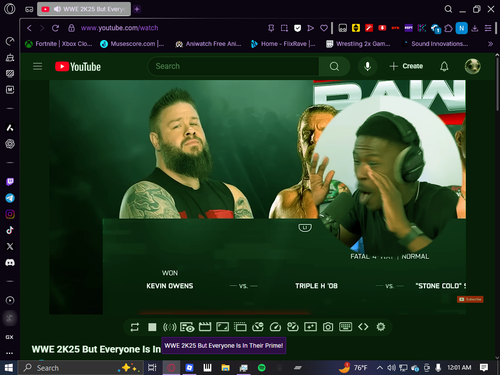Open Instagram in the sidebar
This screenshot has width=500, height=375.
click(x=10, y=214)
